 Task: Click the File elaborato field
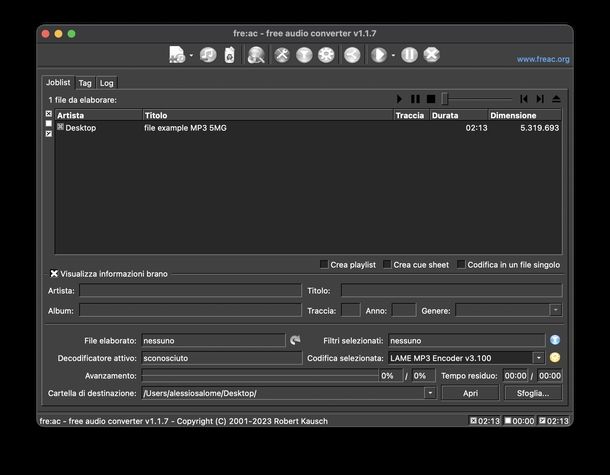pos(213,340)
